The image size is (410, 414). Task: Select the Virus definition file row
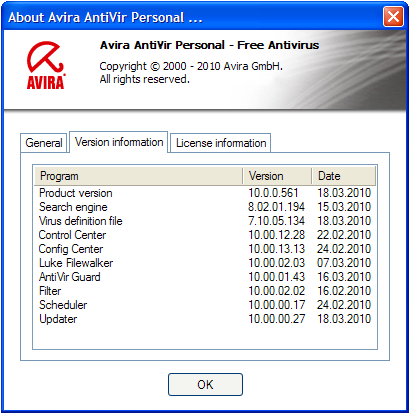(x=205, y=221)
